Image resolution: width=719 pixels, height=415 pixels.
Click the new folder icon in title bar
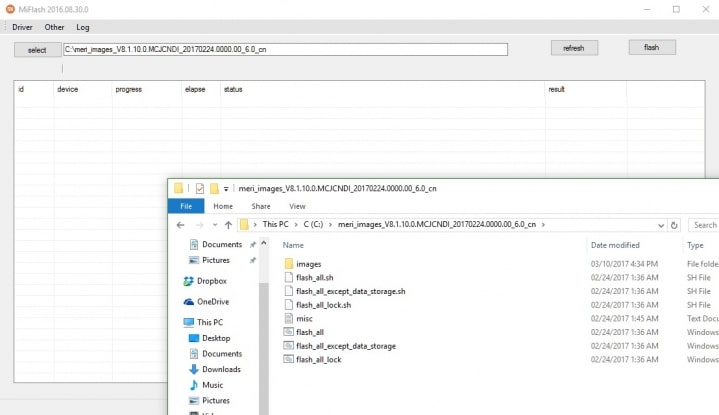click(x=214, y=188)
